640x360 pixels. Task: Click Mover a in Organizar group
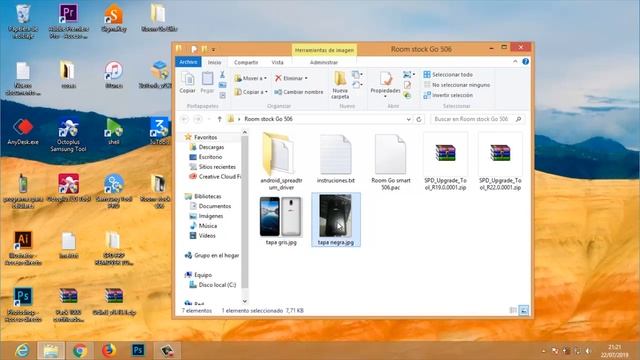click(x=251, y=78)
